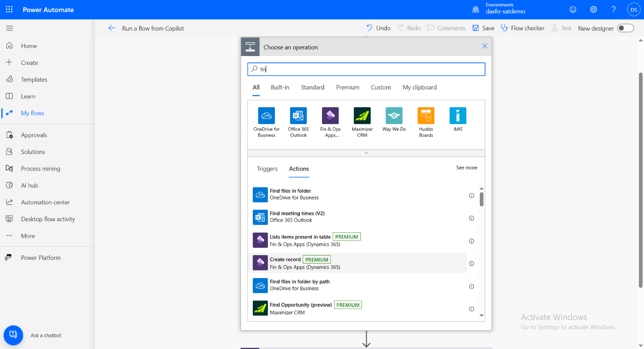Switch to the Premium connectors tab
The height and width of the screenshot is (349, 644).
[x=347, y=87]
